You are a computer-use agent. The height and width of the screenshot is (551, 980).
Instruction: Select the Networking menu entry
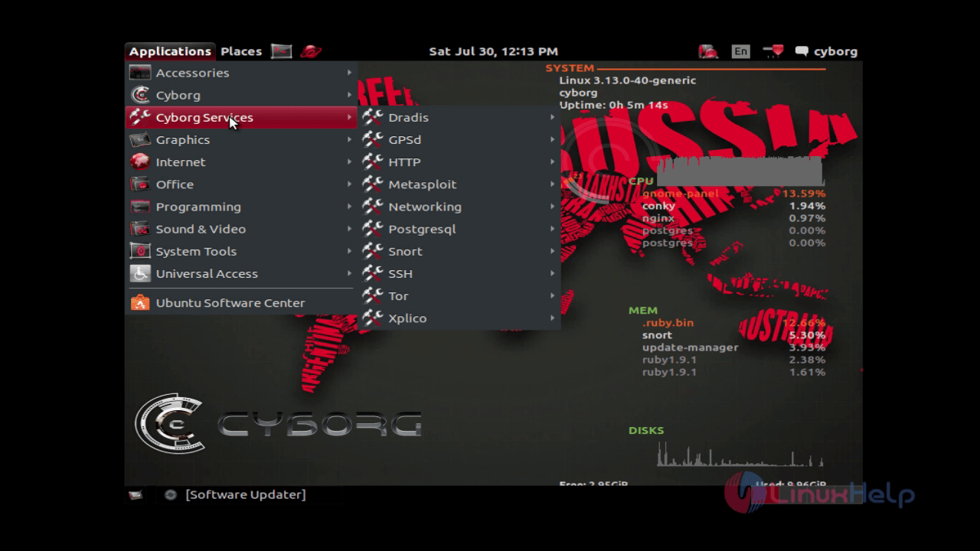[459, 207]
